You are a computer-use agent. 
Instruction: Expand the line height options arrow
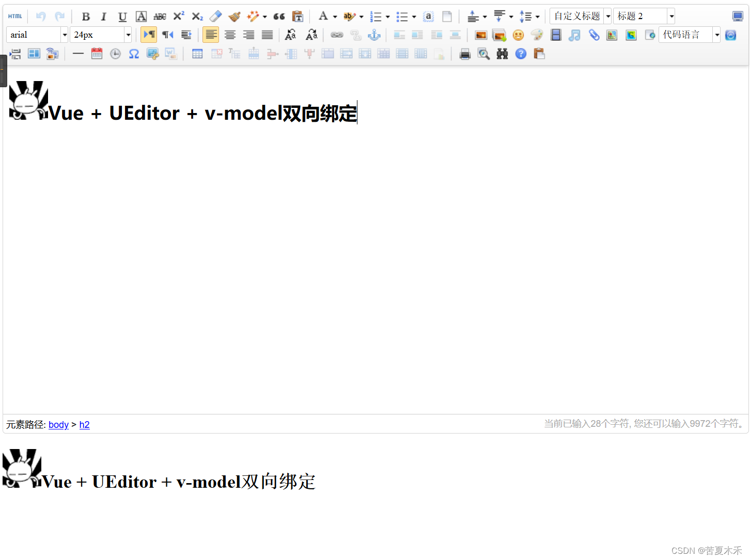pos(538,17)
